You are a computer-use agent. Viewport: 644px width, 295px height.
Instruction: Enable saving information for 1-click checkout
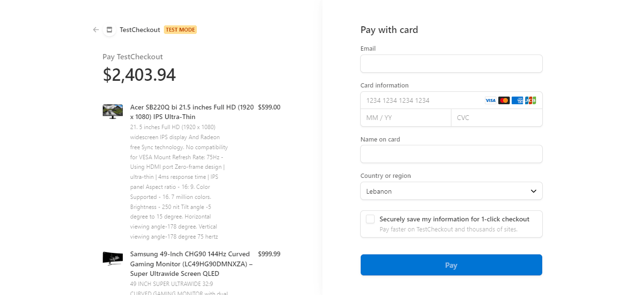point(370,219)
